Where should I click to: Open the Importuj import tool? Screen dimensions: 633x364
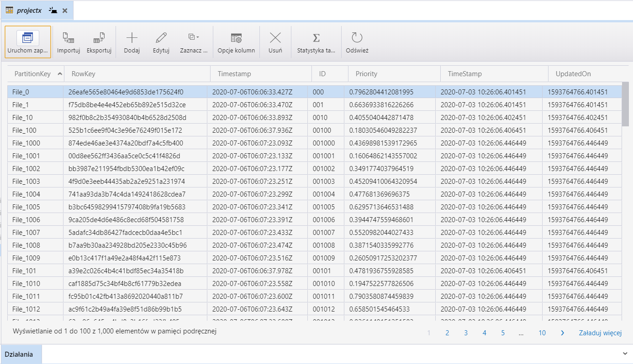[x=69, y=38]
